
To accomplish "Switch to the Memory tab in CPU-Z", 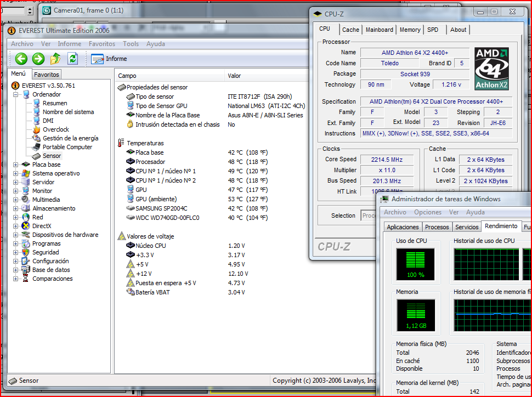I will tap(410, 30).
